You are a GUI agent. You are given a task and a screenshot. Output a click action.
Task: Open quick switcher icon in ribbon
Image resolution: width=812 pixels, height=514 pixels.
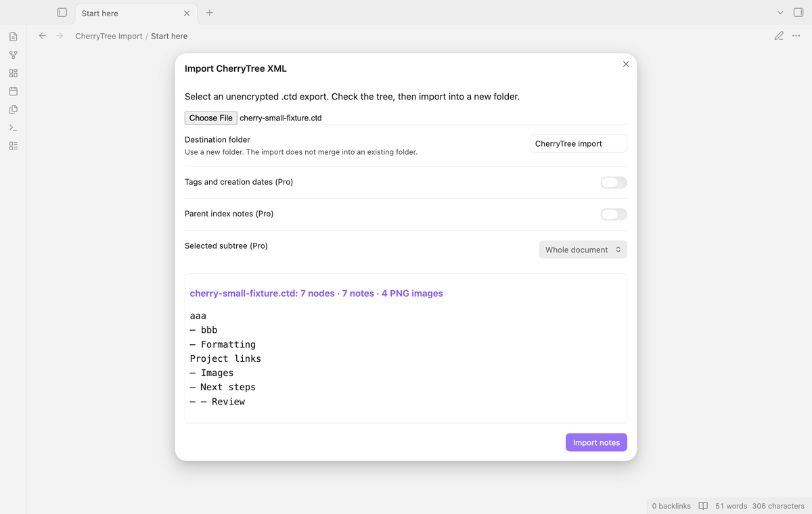click(13, 37)
